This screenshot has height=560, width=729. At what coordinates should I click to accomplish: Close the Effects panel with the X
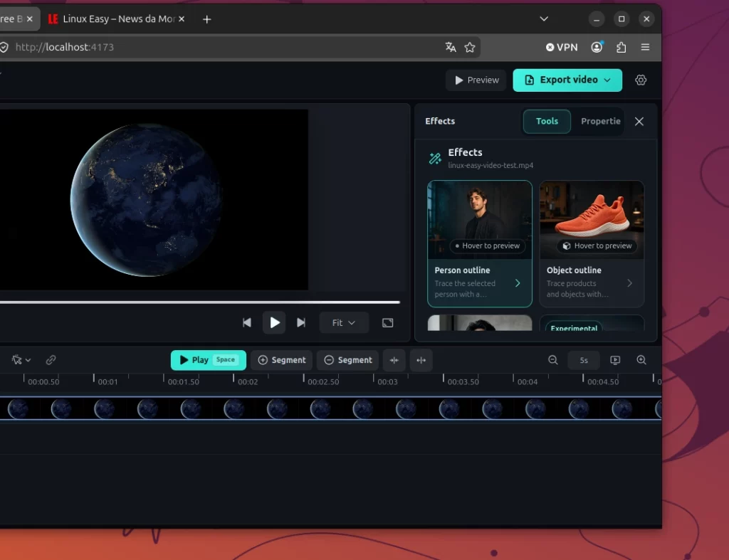coord(639,121)
